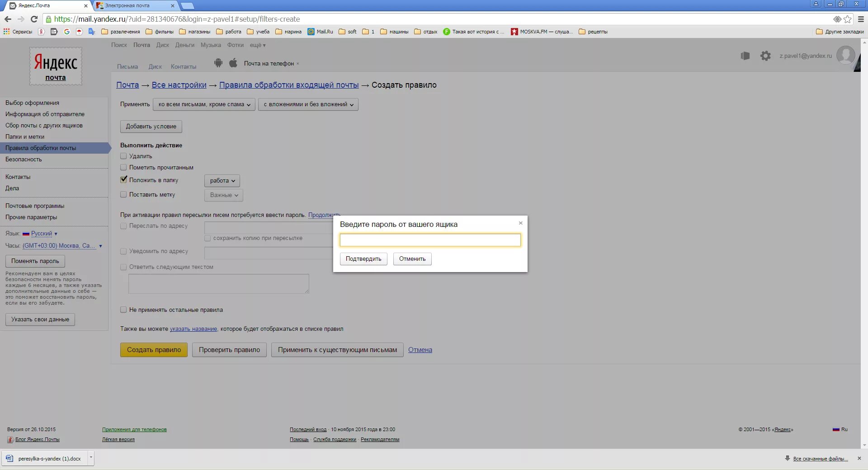Screen dimensions: 868x470
Task: Open peresylka-s-yandex docx download
Action: click(x=44, y=458)
